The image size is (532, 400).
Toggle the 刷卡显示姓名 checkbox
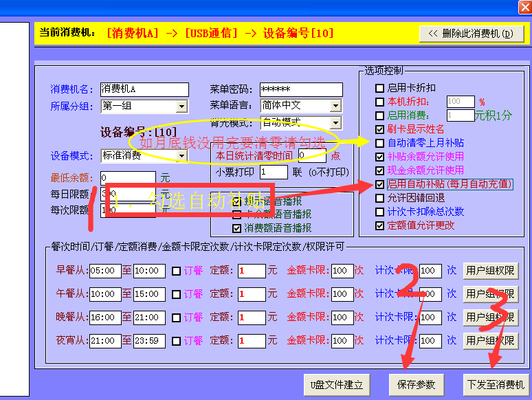380,129
